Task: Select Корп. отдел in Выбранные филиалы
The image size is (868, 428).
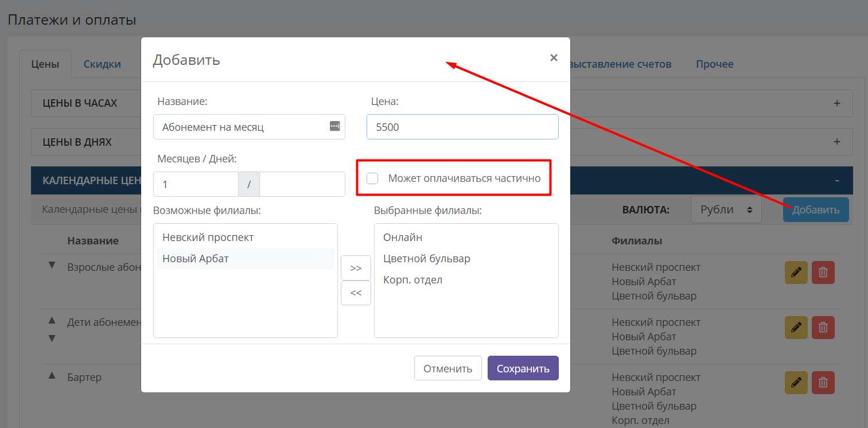Action: click(x=466, y=280)
